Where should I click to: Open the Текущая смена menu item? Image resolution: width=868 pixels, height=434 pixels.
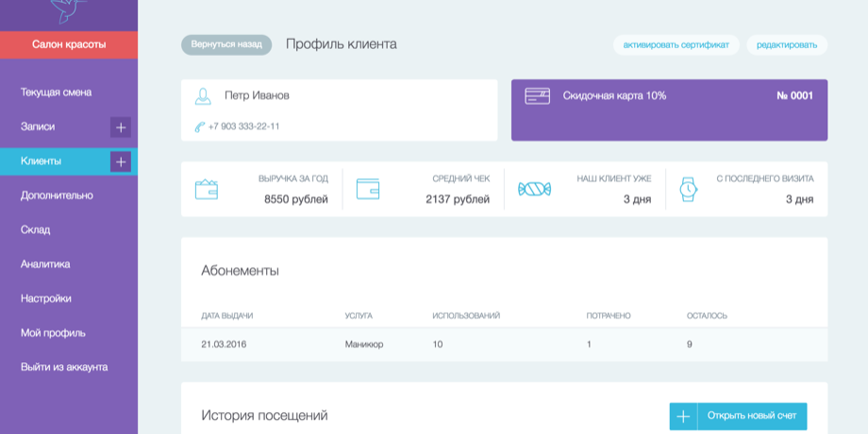click(x=56, y=92)
